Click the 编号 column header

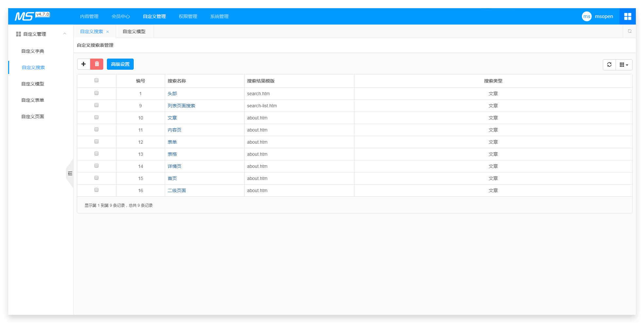pos(141,81)
